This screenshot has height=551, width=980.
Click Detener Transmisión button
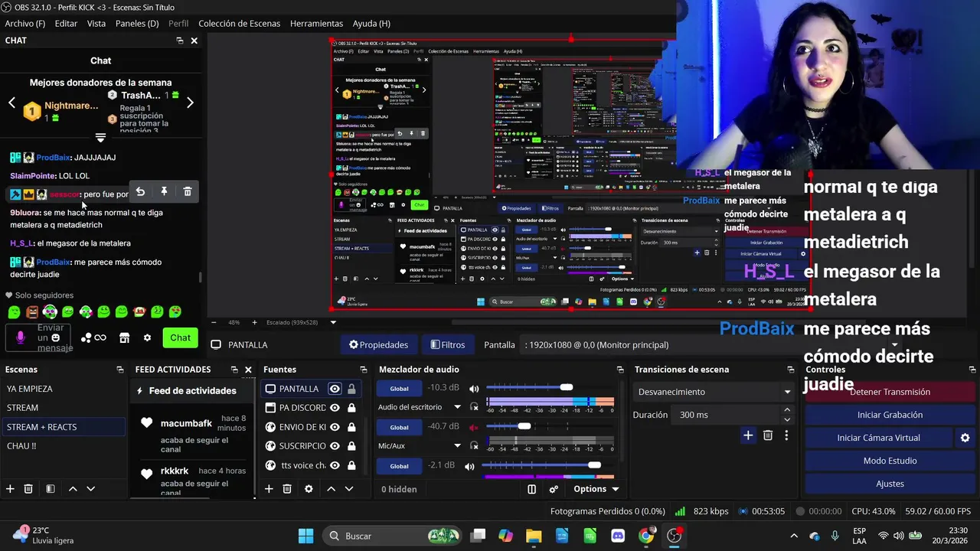tap(890, 392)
